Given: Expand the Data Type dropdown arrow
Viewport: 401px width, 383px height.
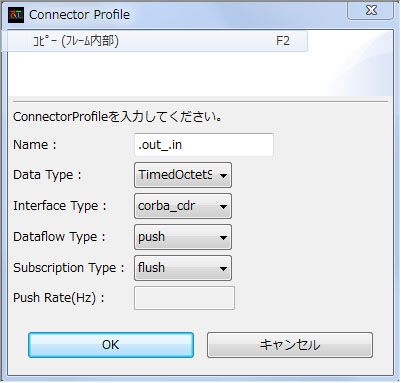Looking at the screenshot, I should point(223,175).
